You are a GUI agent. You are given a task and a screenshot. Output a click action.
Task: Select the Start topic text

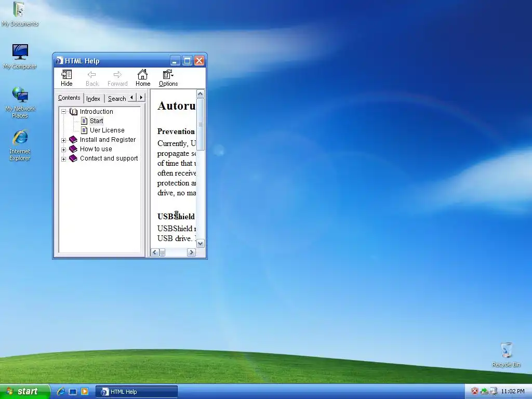tap(96, 121)
